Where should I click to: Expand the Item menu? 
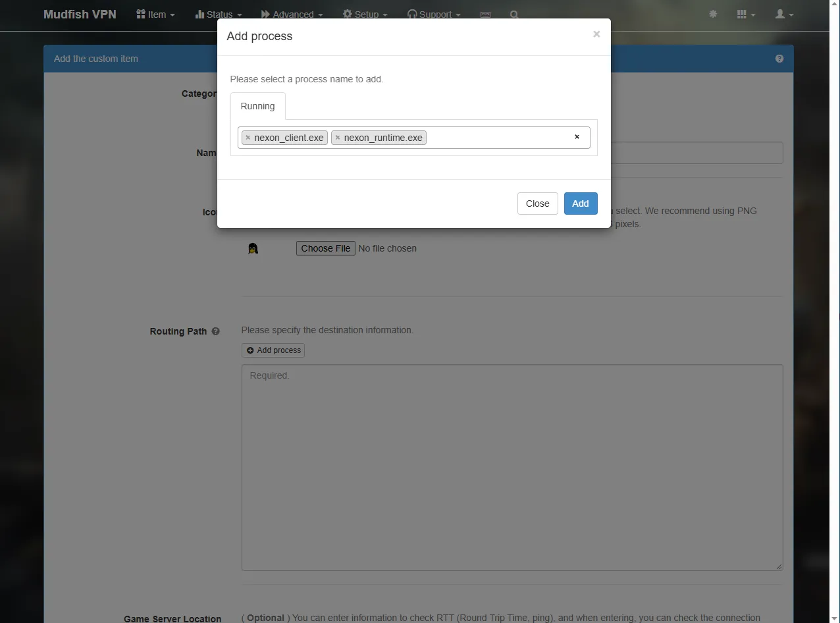pos(155,14)
